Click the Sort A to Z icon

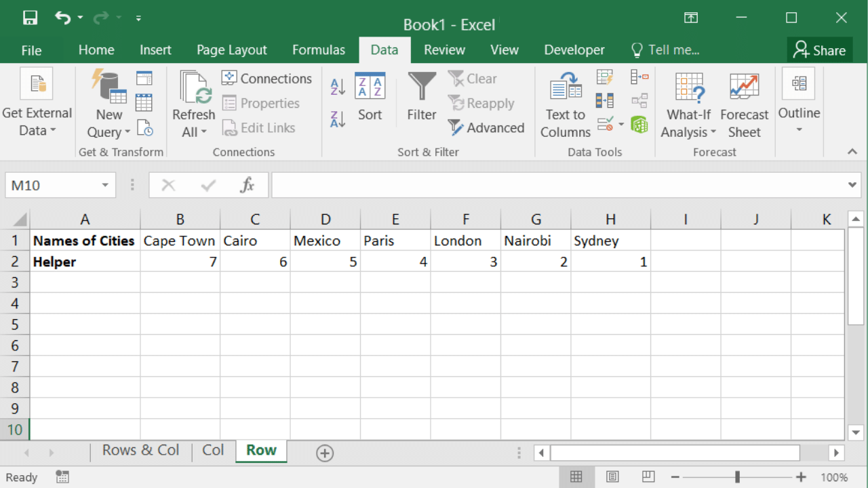pos(338,87)
